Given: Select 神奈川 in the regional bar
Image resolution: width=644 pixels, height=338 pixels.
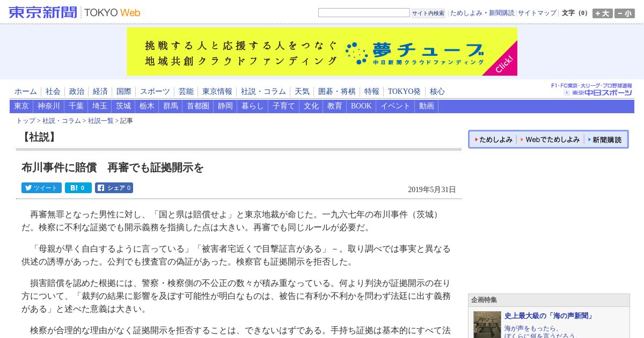Looking at the screenshot, I should point(49,106).
